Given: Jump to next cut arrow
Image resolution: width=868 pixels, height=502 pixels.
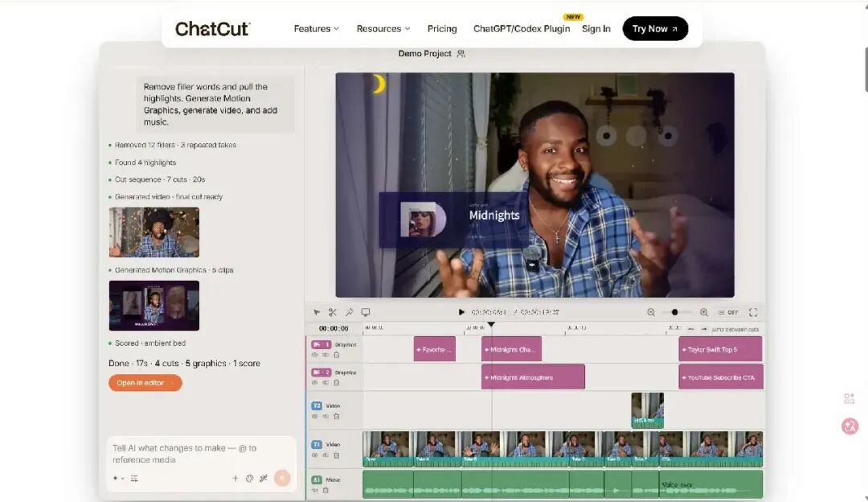Looking at the screenshot, I should (x=703, y=329).
